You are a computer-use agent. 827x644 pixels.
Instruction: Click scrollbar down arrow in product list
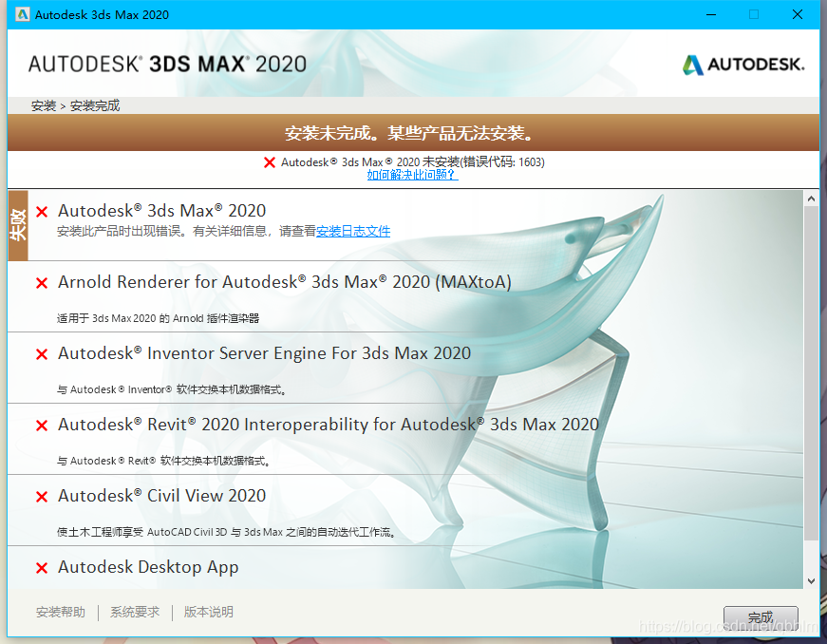811,580
